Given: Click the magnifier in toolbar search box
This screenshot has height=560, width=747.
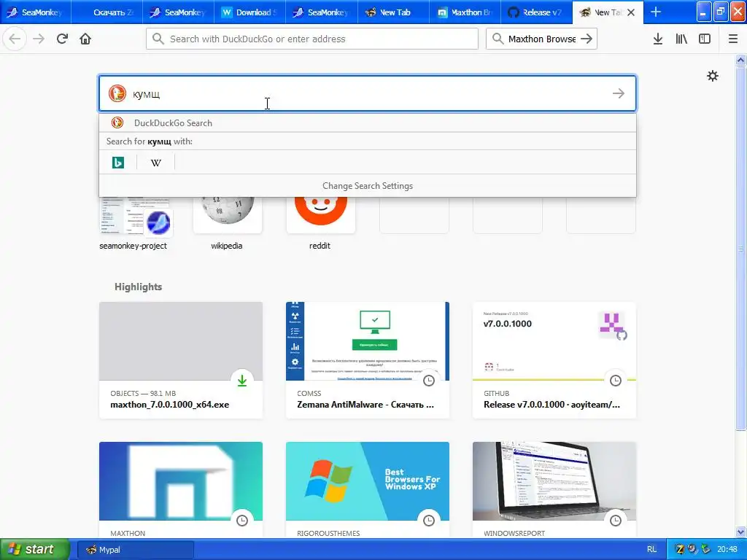Looking at the screenshot, I should pyautogui.click(x=498, y=39).
